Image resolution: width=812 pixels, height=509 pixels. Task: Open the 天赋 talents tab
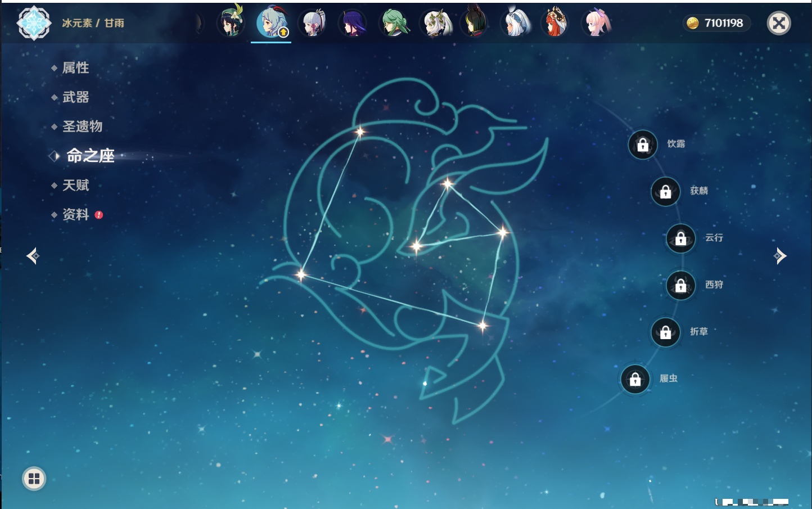(76, 185)
